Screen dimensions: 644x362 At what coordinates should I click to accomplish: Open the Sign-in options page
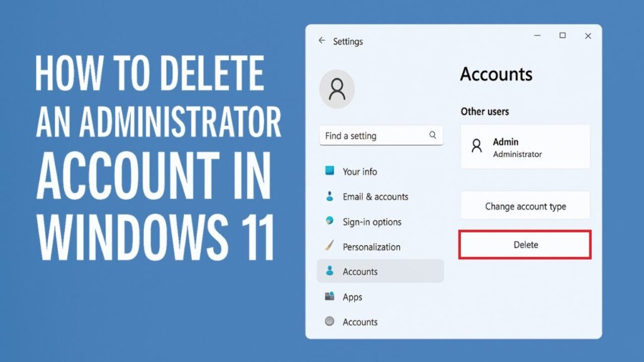(372, 222)
